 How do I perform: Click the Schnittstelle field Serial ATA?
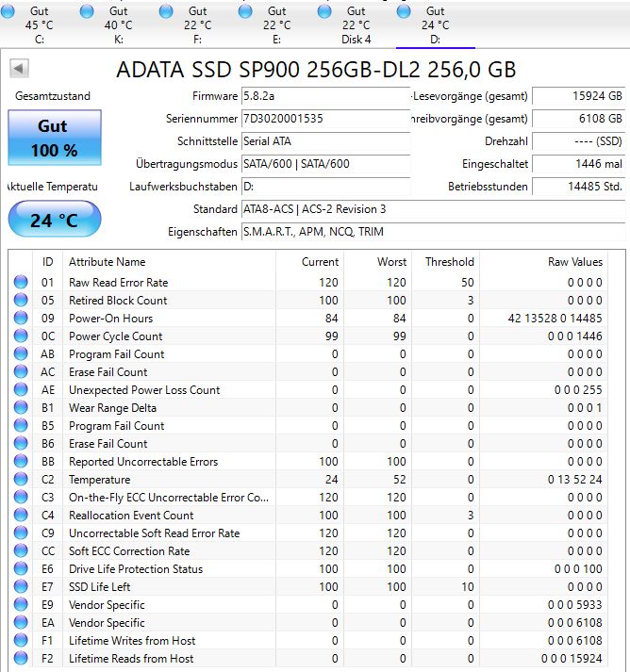[x=326, y=141]
